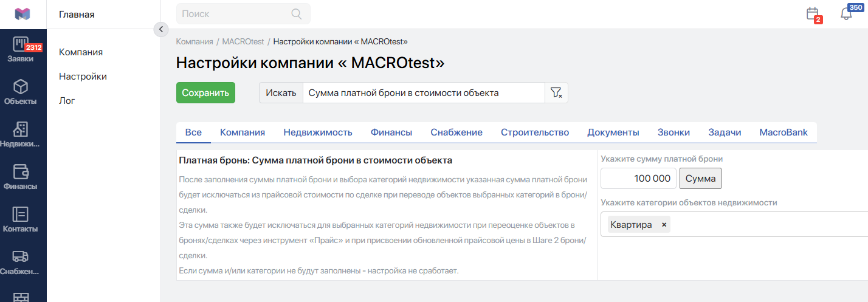
Task: Click the Искать button
Action: pos(281,93)
